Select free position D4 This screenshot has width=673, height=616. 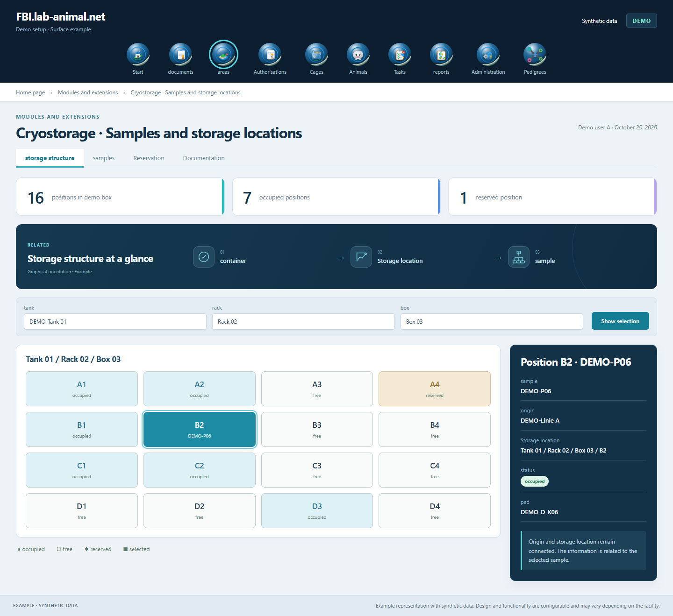(x=435, y=511)
